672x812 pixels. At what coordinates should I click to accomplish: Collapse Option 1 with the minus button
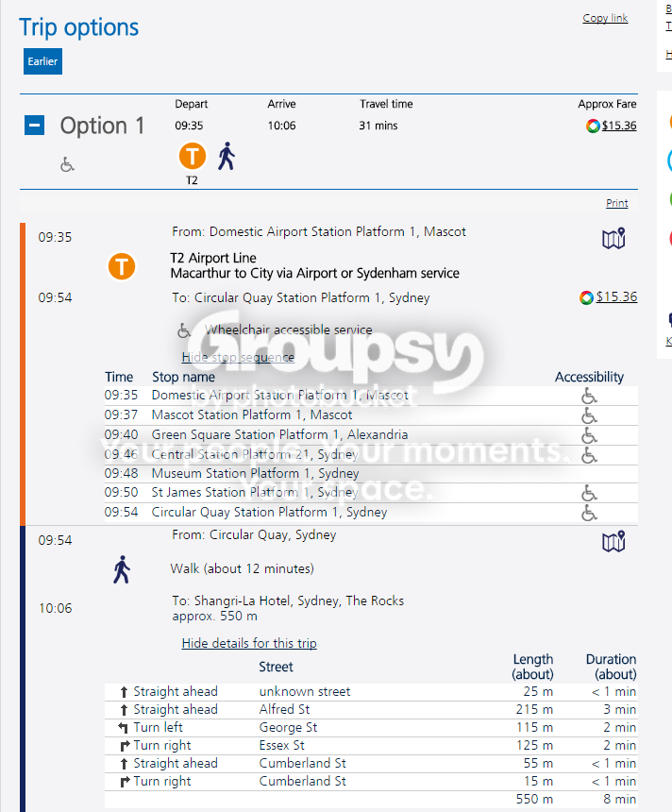point(35,126)
